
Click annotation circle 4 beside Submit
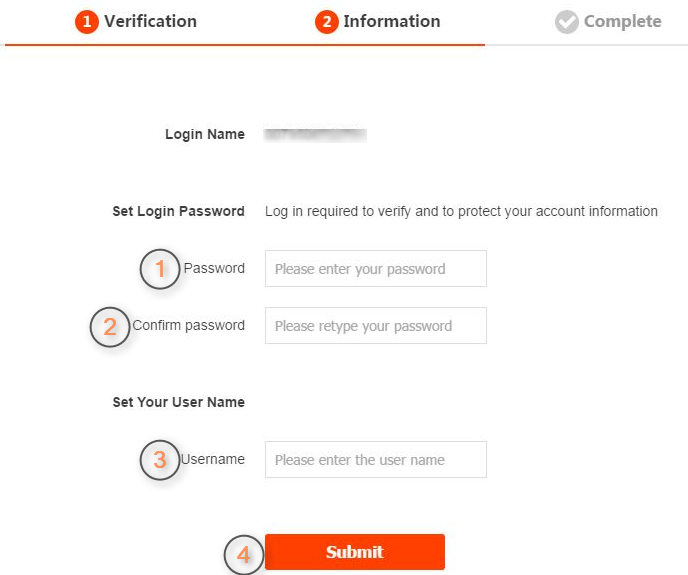[x=243, y=553]
